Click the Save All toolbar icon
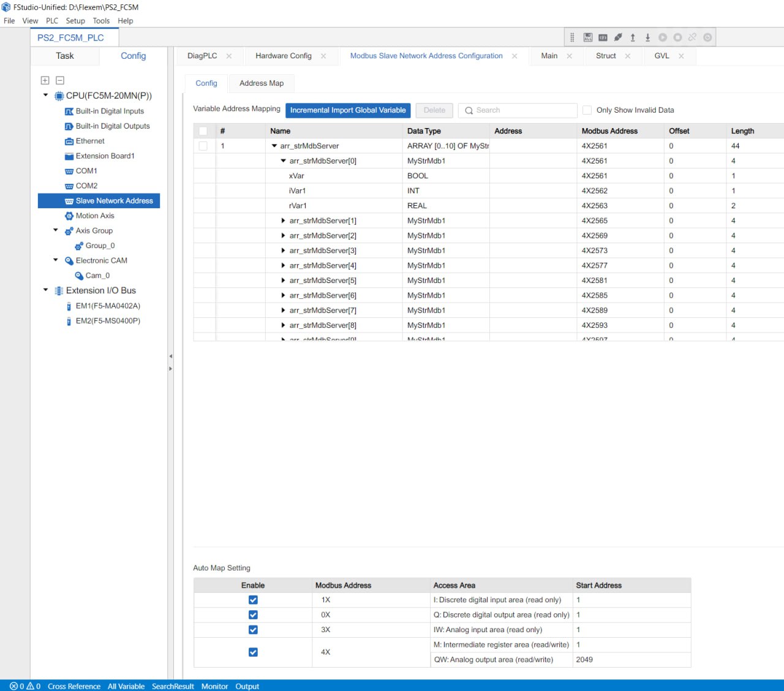This screenshot has height=691, width=784. tap(588, 37)
